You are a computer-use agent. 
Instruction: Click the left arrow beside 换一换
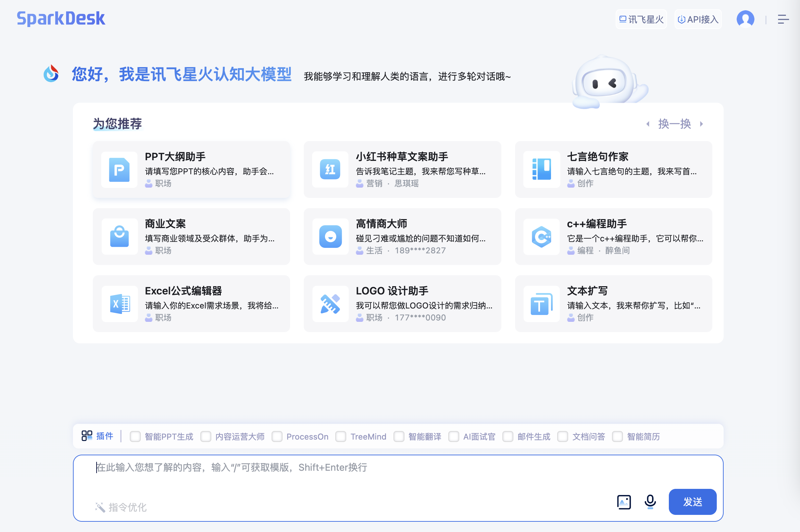click(648, 124)
